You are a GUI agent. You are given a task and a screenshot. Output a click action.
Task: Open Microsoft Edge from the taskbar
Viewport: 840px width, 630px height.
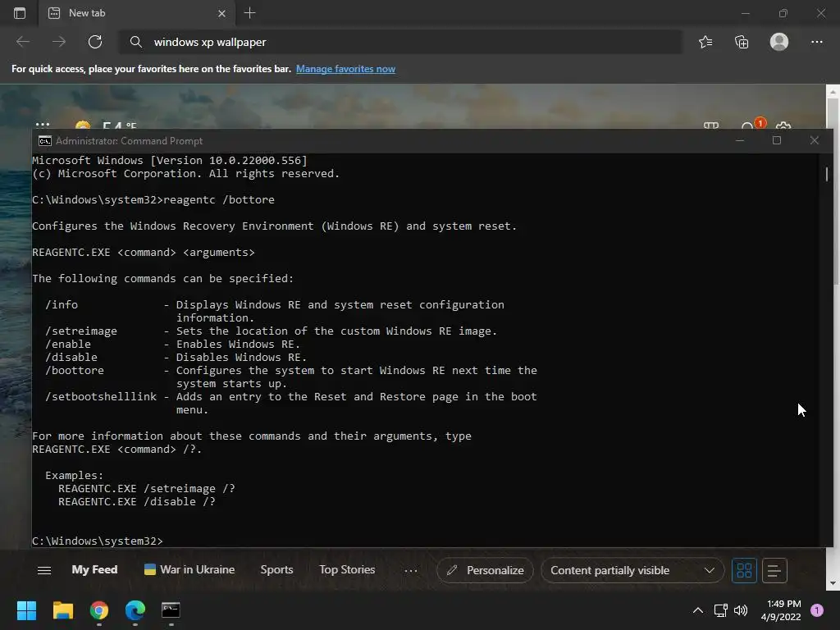click(135, 610)
